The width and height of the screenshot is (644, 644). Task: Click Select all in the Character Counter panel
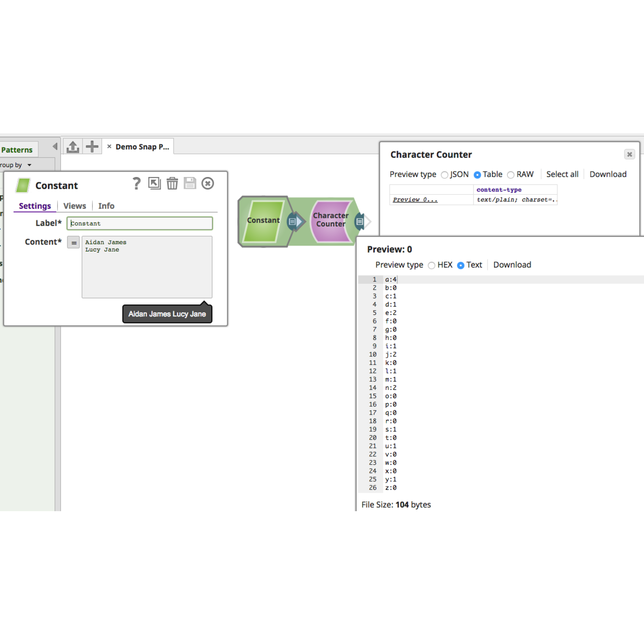[562, 174]
